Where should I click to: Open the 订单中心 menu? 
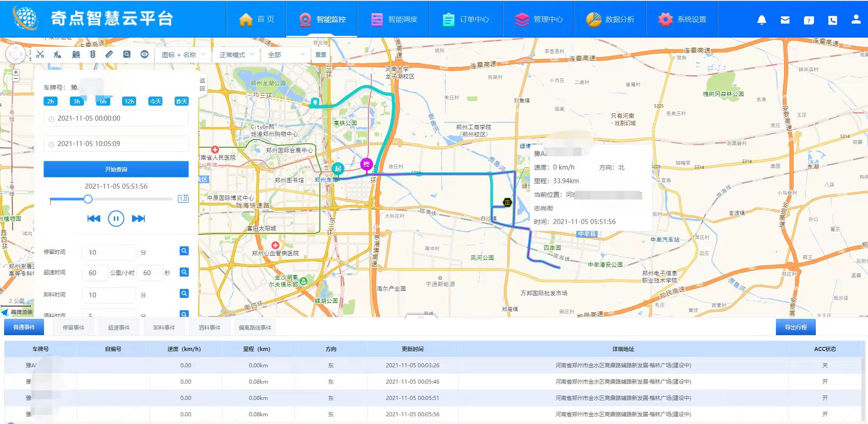(466, 19)
